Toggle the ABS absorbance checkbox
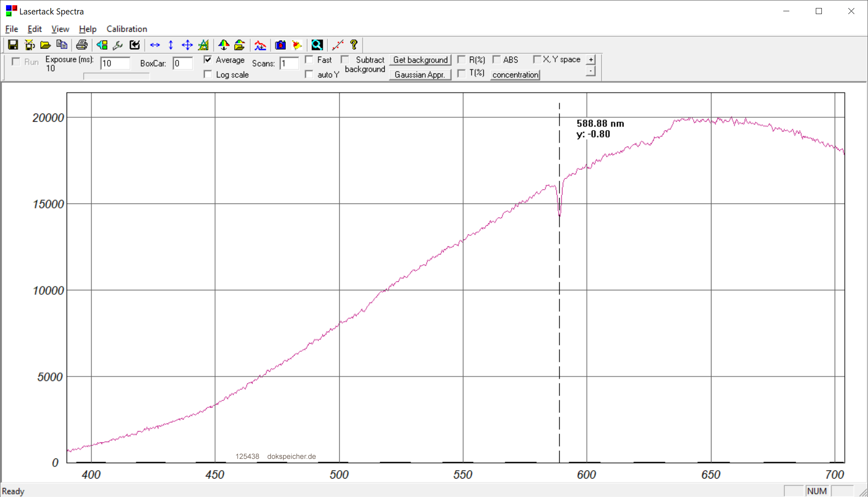Viewport: 868px width, 497px height. pyautogui.click(x=497, y=60)
